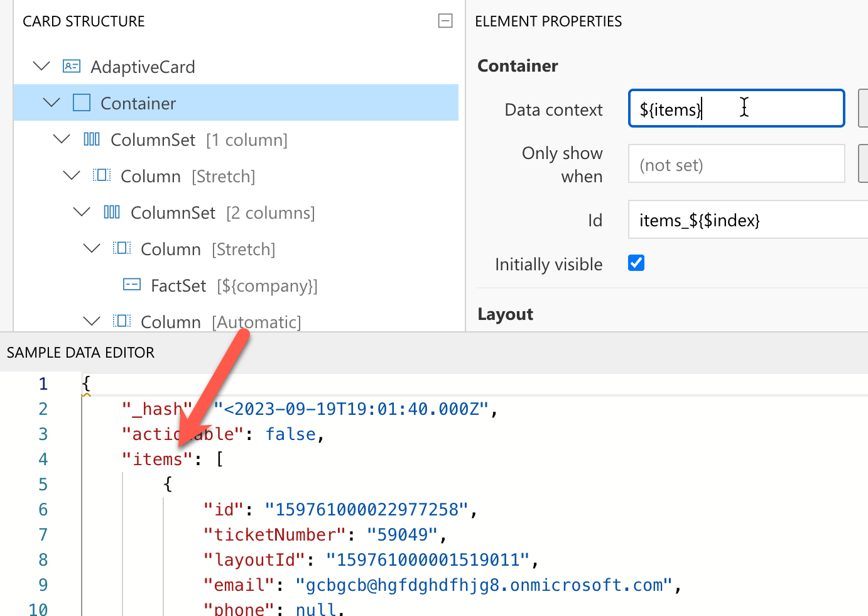
Task: Collapse the Container tree node
Action: pos(51,102)
